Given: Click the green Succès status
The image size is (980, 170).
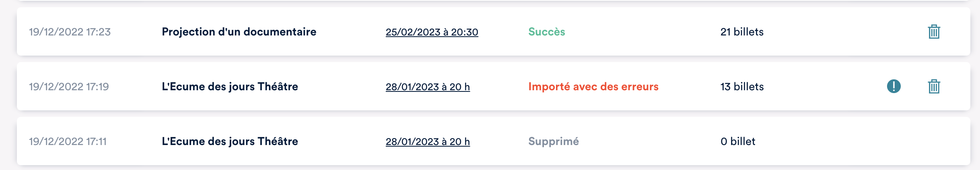Looking at the screenshot, I should coord(546,32).
